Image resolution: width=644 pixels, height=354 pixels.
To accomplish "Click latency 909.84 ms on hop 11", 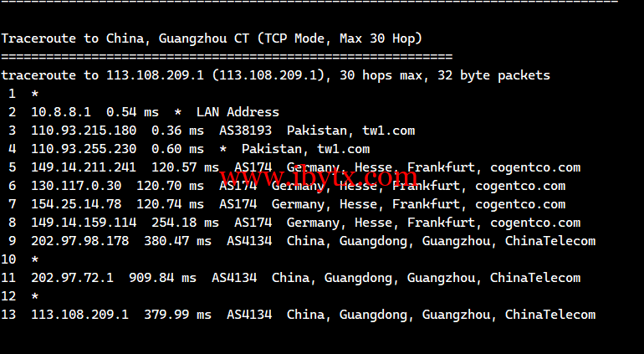I will pos(162,278).
